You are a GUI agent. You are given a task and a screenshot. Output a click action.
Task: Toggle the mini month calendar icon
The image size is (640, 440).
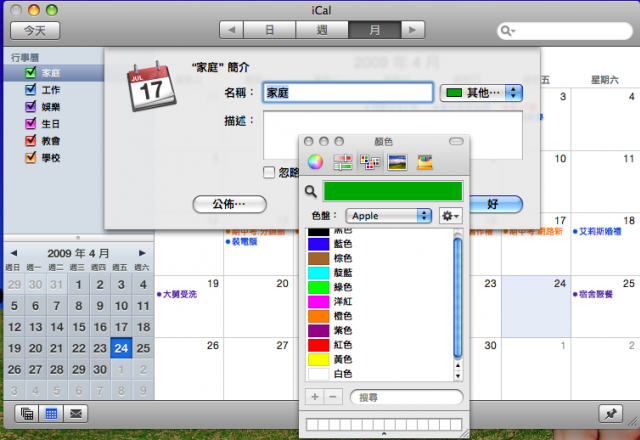pos(51,414)
